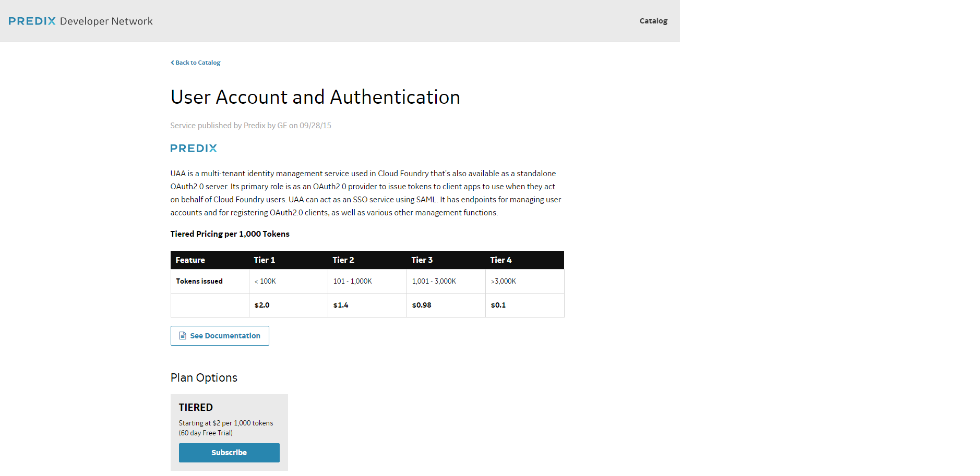This screenshot has height=476, width=980.
Task: Select the User Account and Authentication heading
Action: 315,97
